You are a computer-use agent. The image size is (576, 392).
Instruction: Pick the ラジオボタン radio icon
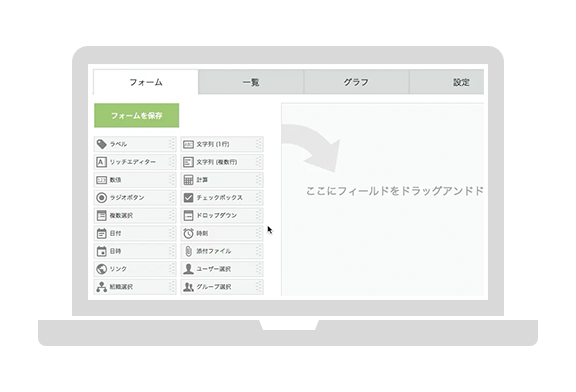coord(101,198)
